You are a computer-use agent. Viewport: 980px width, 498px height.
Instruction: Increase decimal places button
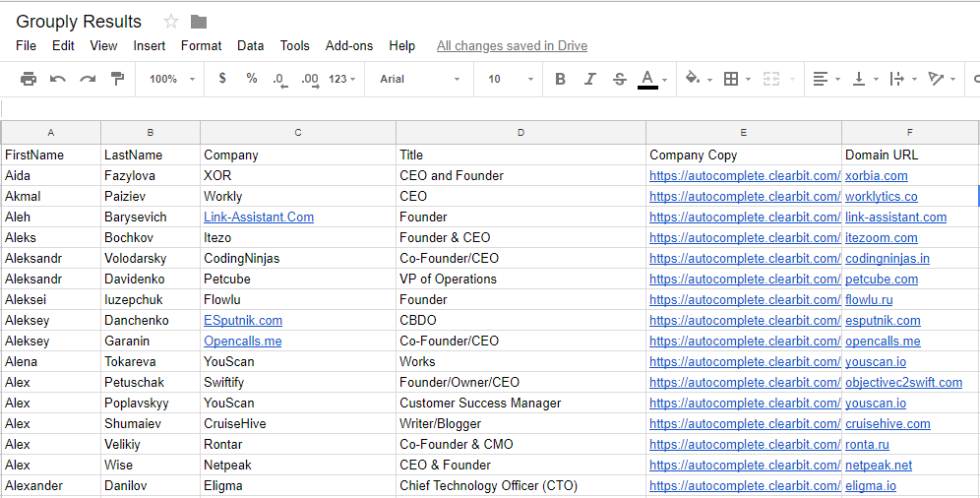(310, 80)
